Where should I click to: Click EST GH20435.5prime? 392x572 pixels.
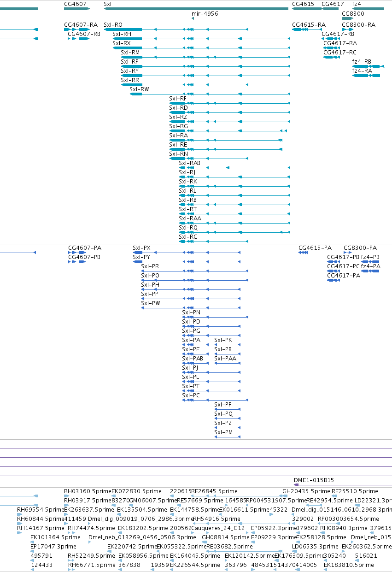pyautogui.click(x=306, y=491)
